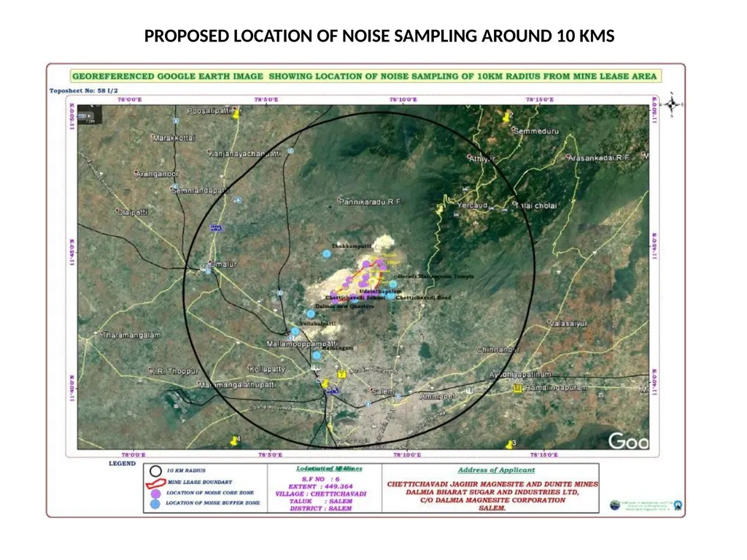
Task: Click the Address of Applicant heading
Action: tap(496, 470)
